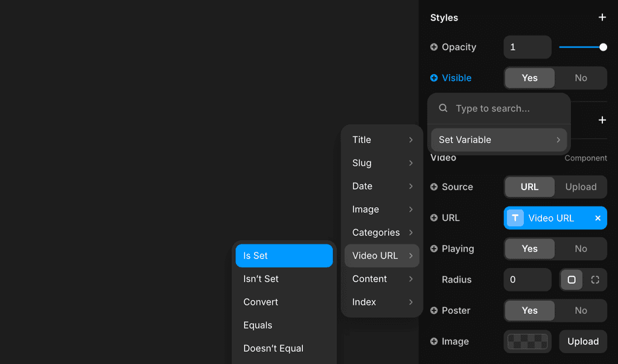Click the Upload button next to Image

tap(582, 341)
